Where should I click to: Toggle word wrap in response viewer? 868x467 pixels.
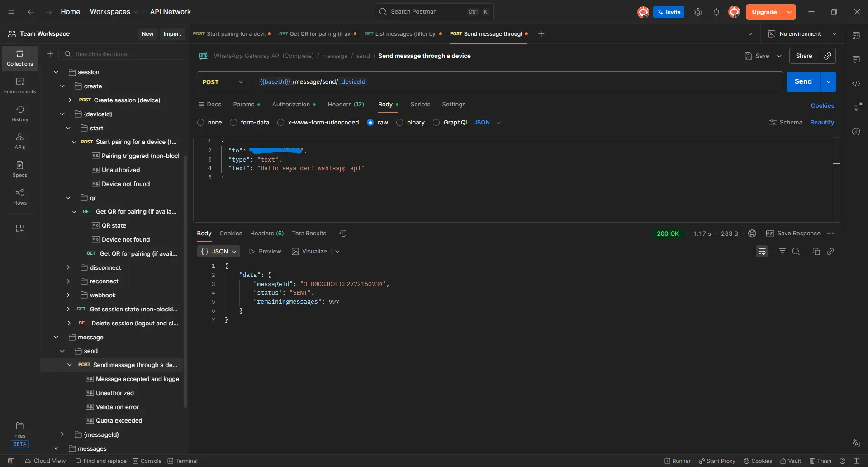coord(762,252)
